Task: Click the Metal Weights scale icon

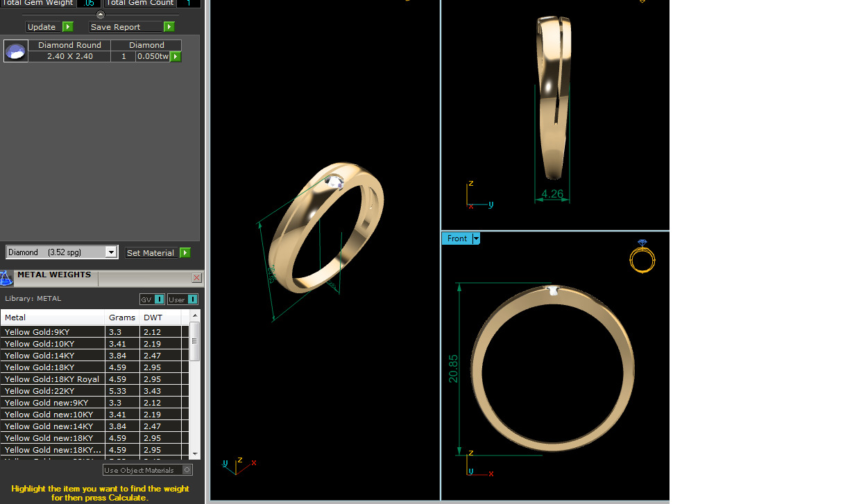Action: (6, 278)
